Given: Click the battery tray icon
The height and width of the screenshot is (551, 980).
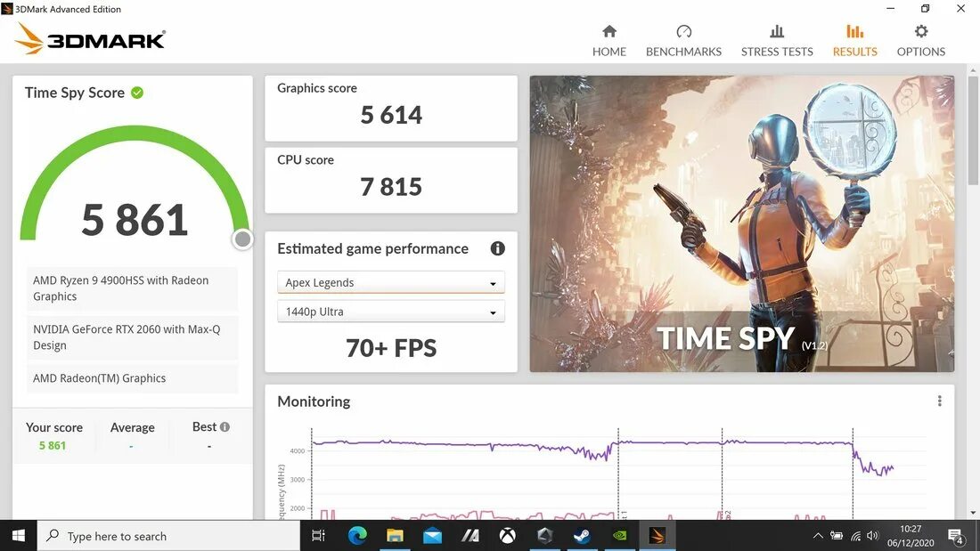Looking at the screenshot, I should pos(837,536).
